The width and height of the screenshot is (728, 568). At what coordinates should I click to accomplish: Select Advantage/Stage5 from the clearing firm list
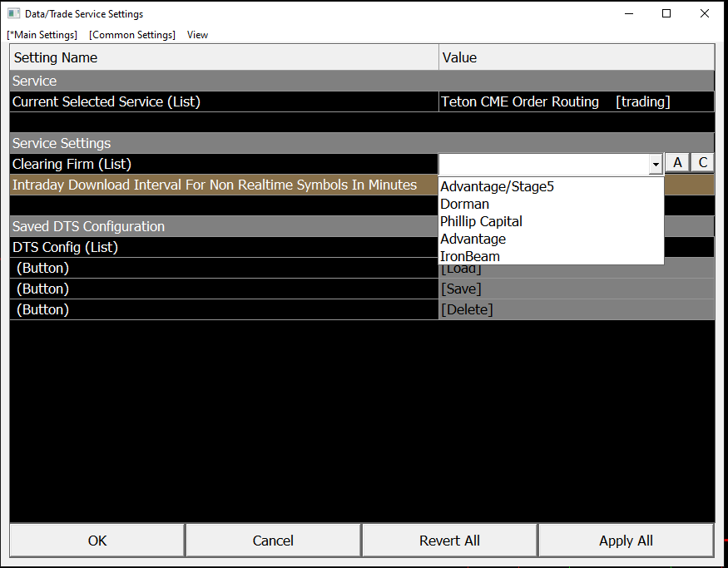tap(497, 186)
